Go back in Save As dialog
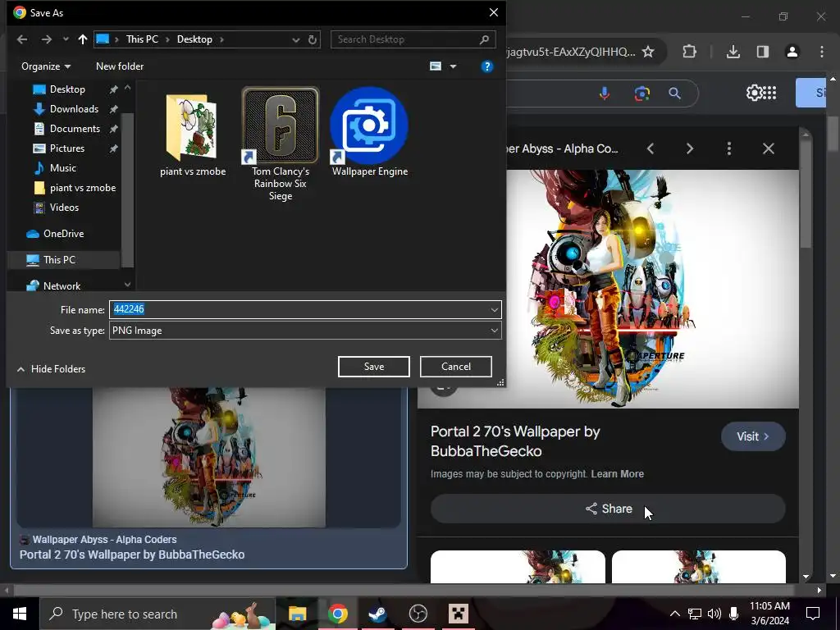This screenshot has height=630, width=840. pyautogui.click(x=22, y=39)
